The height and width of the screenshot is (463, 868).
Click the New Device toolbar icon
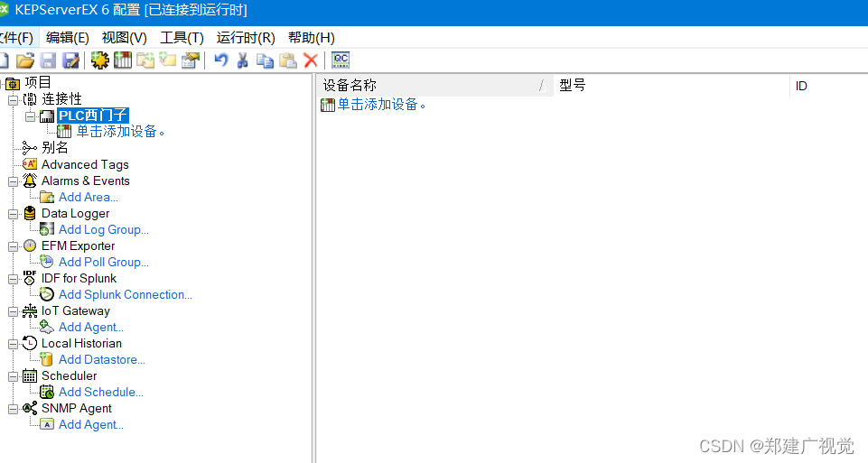coord(122,60)
